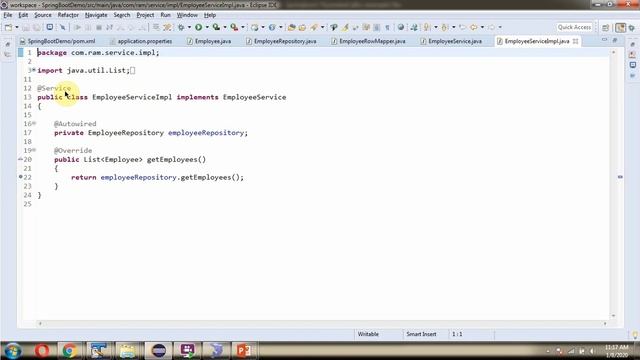The width and height of the screenshot is (640, 360).
Task: Select the Debug perspective icon
Action: tap(631, 27)
